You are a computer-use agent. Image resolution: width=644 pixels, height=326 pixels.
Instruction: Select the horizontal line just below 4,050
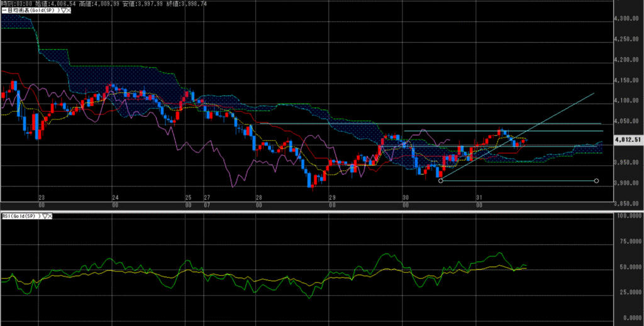(440, 124)
